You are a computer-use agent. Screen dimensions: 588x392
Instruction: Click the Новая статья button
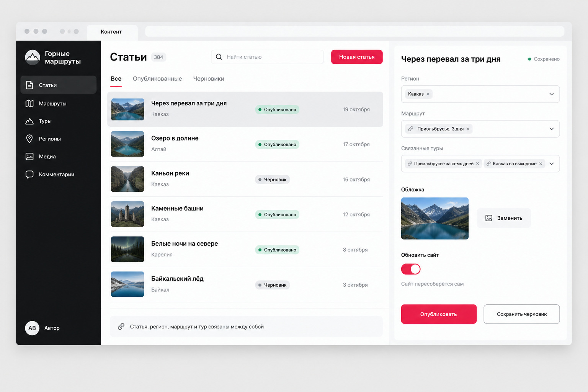click(357, 57)
